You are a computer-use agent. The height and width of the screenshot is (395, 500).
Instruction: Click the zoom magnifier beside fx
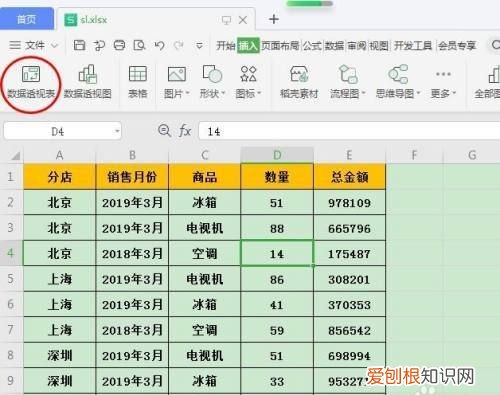point(164,130)
